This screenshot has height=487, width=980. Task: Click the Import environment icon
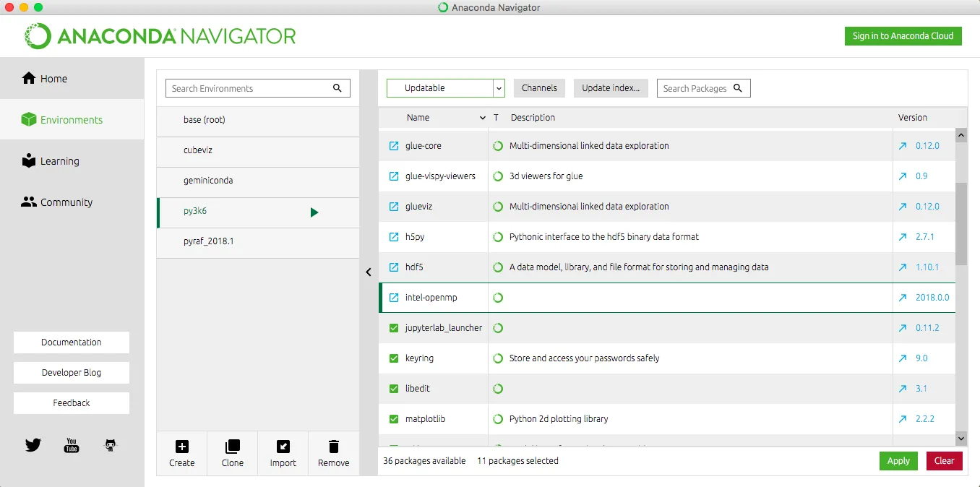pos(283,447)
